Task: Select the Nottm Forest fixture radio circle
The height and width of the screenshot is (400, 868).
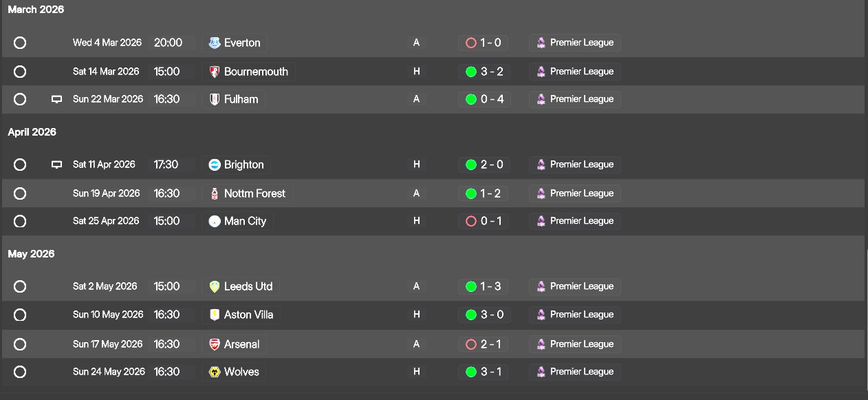Action: click(x=20, y=193)
